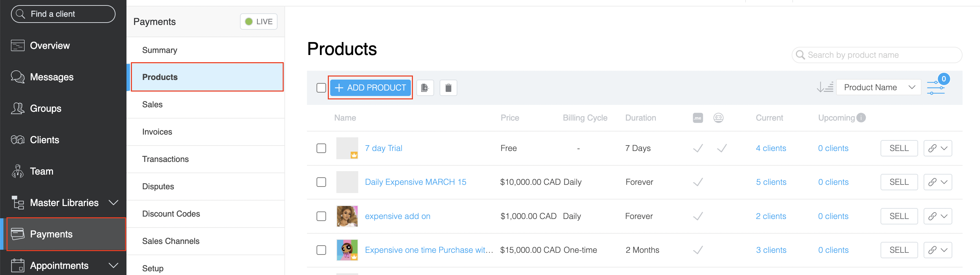Tick the checkbox for 7 day Trial
This screenshot has height=275, width=980.
[321, 148]
